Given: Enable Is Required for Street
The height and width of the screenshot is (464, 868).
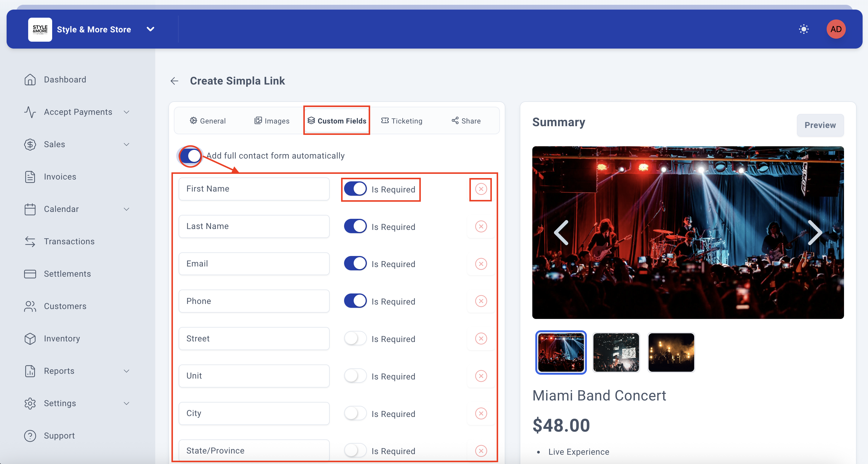Looking at the screenshot, I should [355, 338].
